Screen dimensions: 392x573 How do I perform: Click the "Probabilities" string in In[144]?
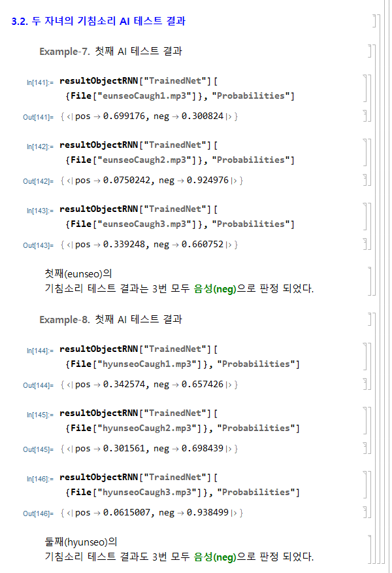pyautogui.click(x=257, y=364)
